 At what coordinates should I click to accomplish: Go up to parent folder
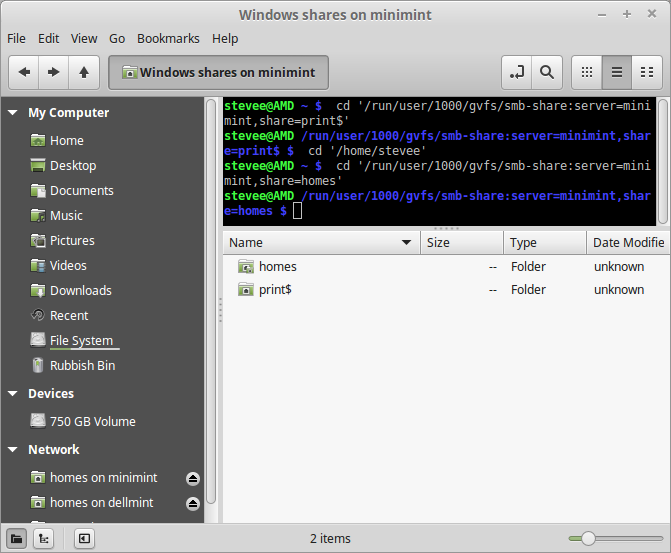(84, 72)
